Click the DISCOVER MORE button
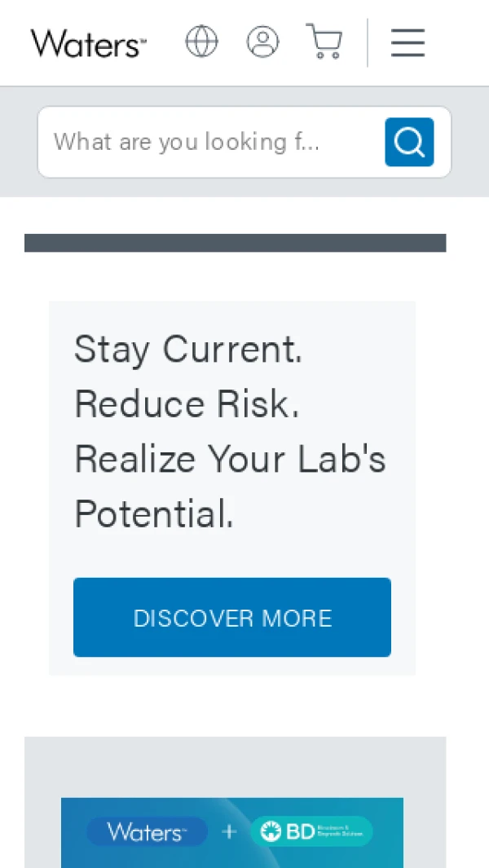This screenshot has width=489, height=868. coord(232,618)
